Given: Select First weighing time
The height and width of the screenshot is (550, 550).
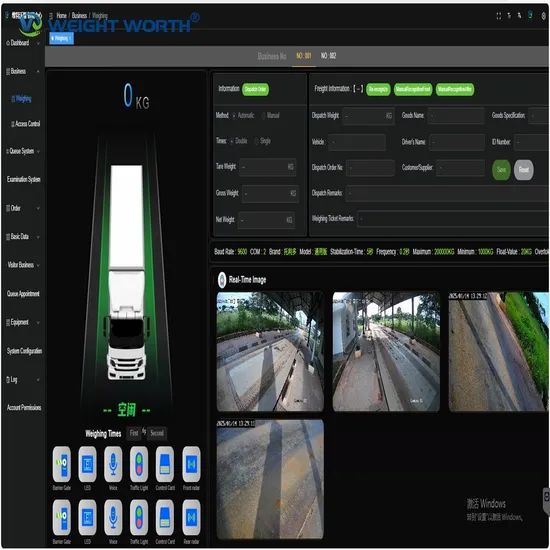Looking at the screenshot, I should [x=134, y=433].
